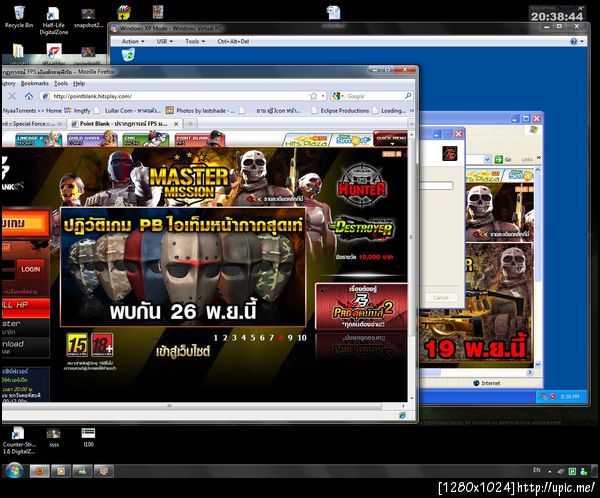The width and height of the screenshot is (600, 498).
Task: Select the Virtual PC taskbar button
Action: [x=104, y=471]
